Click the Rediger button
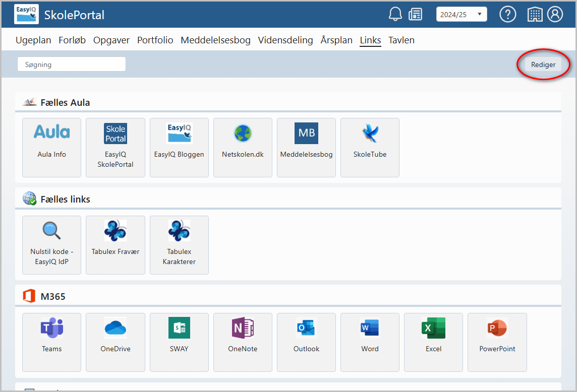Image resolution: width=577 pixels, height=392 pixels. (543, 64)
